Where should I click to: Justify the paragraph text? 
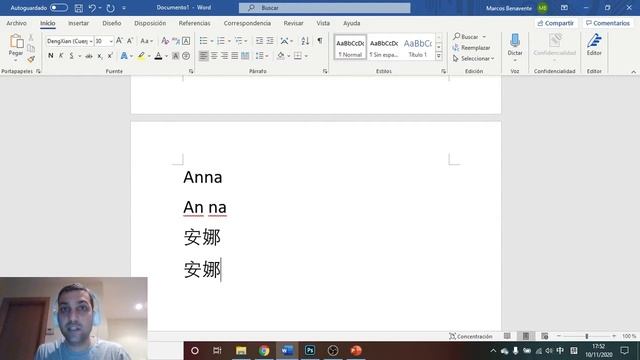coord(235,56)
